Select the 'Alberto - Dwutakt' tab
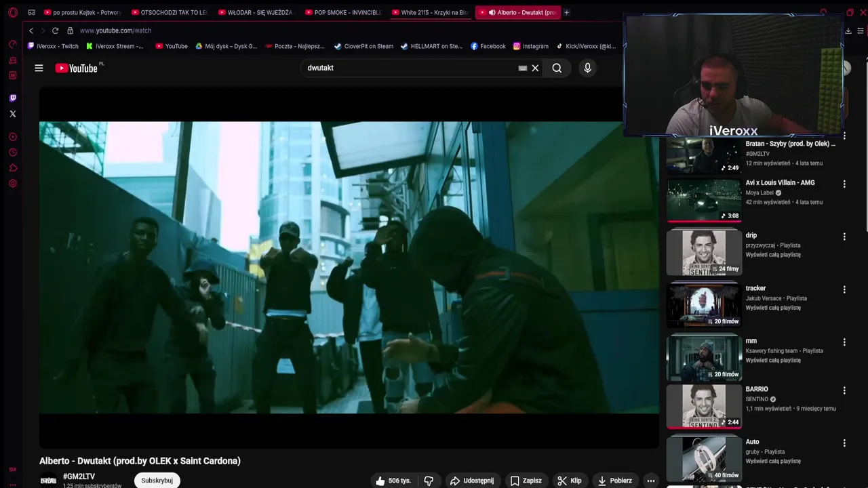 tap(517, 12)
